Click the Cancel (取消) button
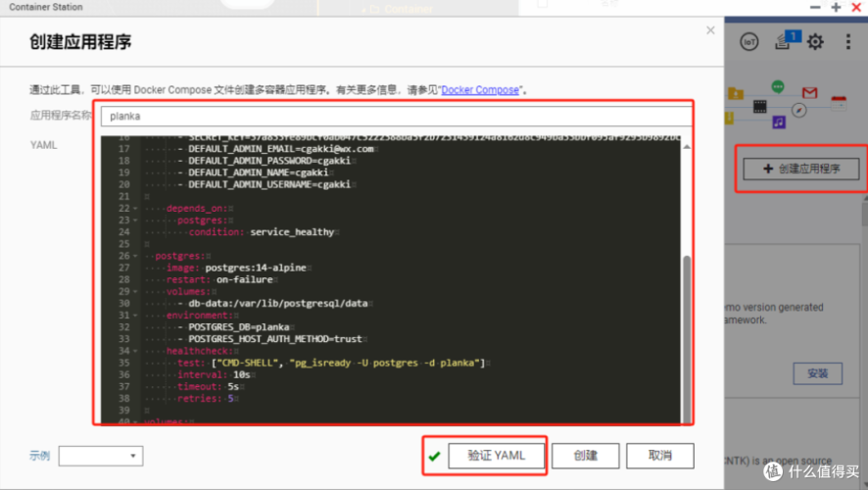Viewport: 868px width, 490px height. (660, 455)
